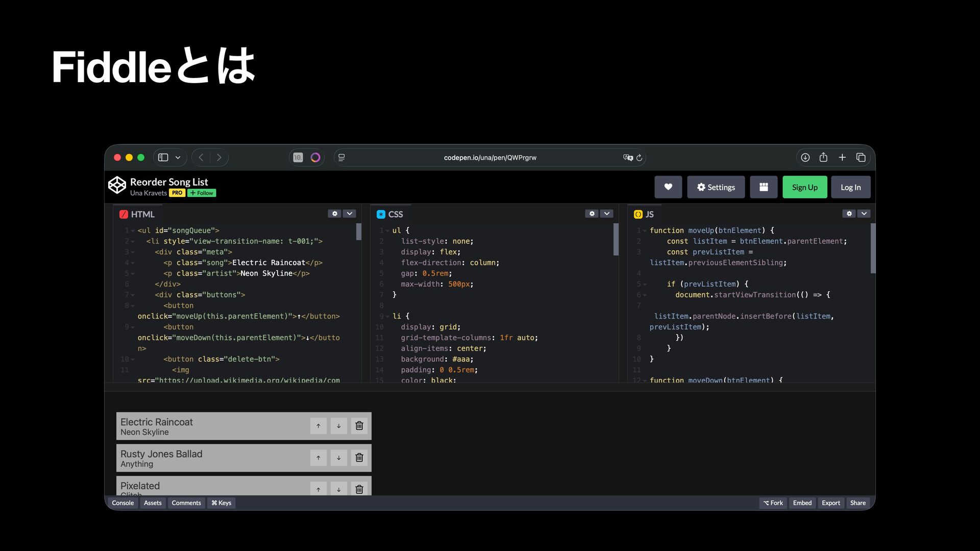980x551 pixels.
Task: Move Electric Raincoat down with arrow
Action: (x=338, y=426)
